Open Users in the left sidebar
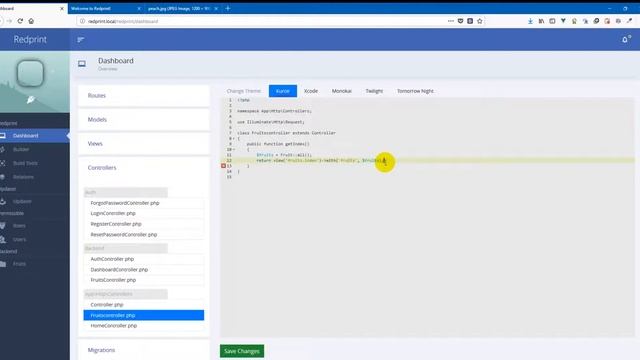The image size is (640, 360). tap(19, 240)
